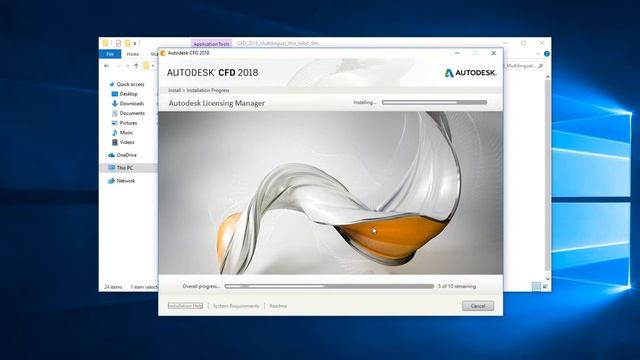Image resolution: width=640 pixels, height=360 pixels.
Task: Go back in File Explorer navigation
Action: (107, 66)
